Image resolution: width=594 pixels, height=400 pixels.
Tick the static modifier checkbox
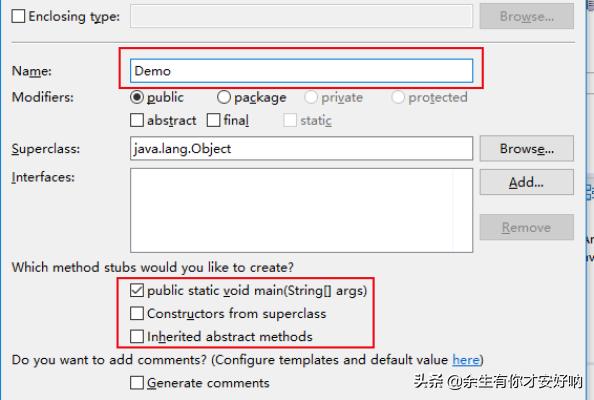click(x=290, y=120)
